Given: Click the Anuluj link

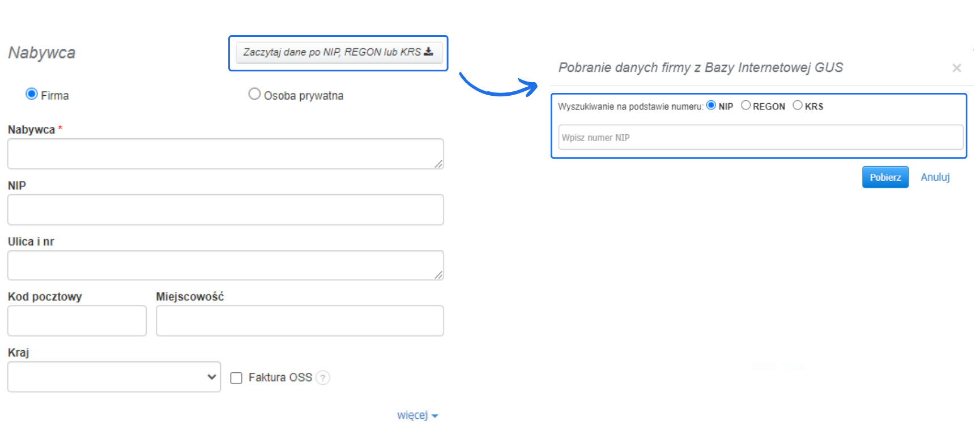Looking at the screenshot, I should click(x=935, y=177).
